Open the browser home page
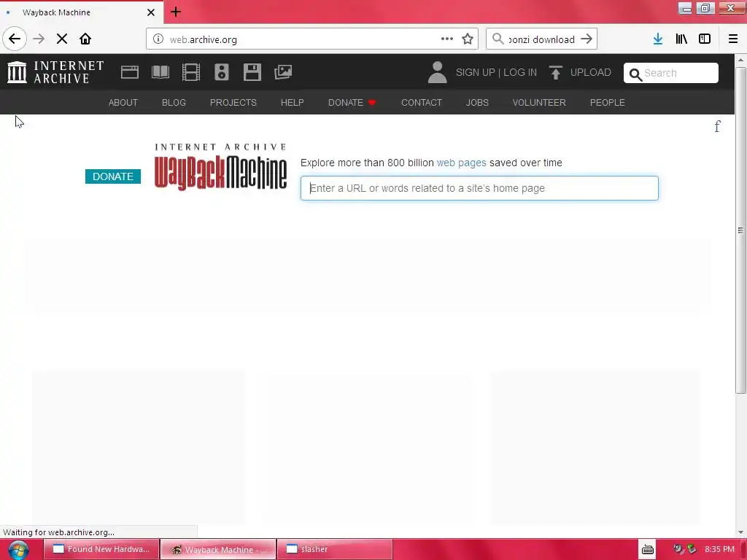 click(85, 39)
